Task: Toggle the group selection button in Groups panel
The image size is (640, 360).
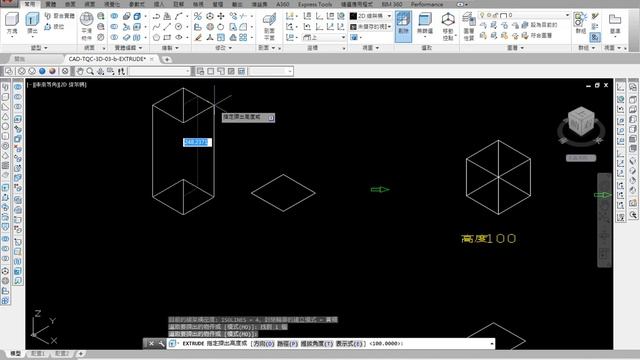Action: coord(595,38)
